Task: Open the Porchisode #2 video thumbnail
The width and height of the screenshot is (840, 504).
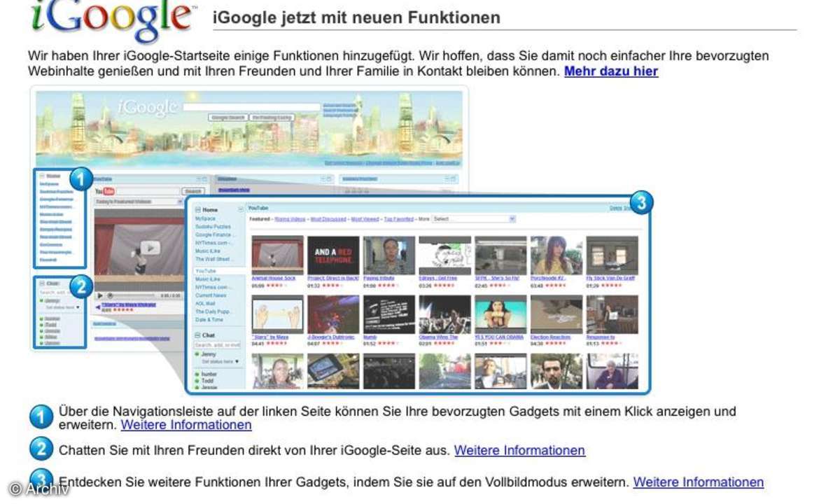Action: pyautogui.click(x=556, y=255)
